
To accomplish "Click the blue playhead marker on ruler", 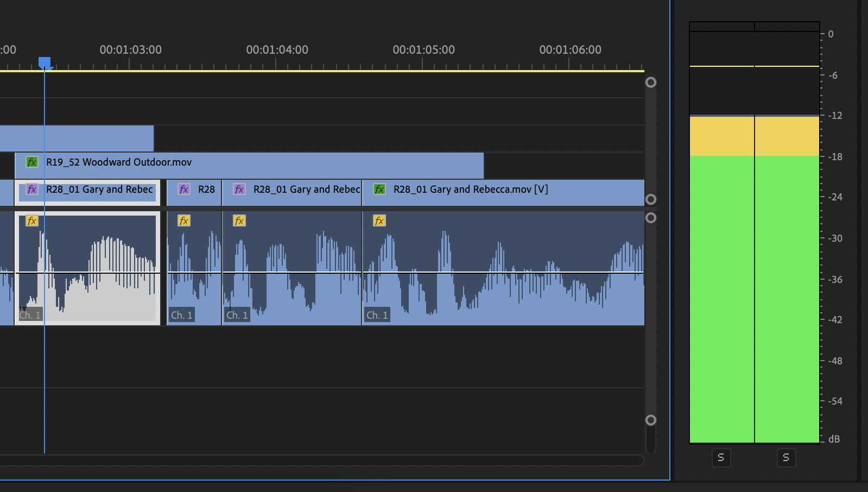I will point(45,62).
